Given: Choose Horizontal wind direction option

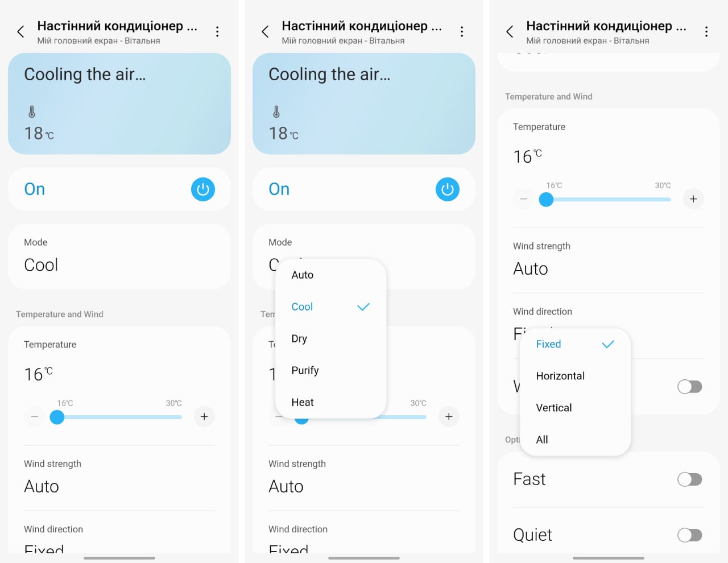Looking at the screenshot, I should (x=560, y=376).
